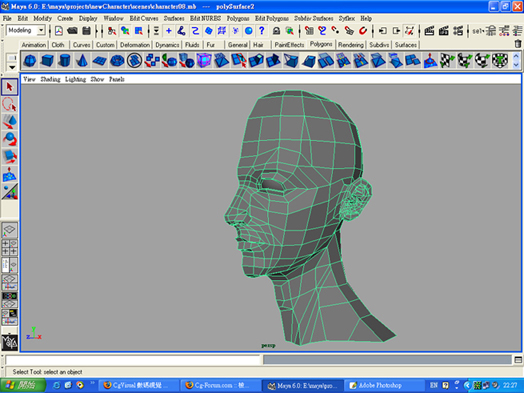The image size is (524, 393).
Task: Enable snap to grids magnet
Action: coord(309,31)
